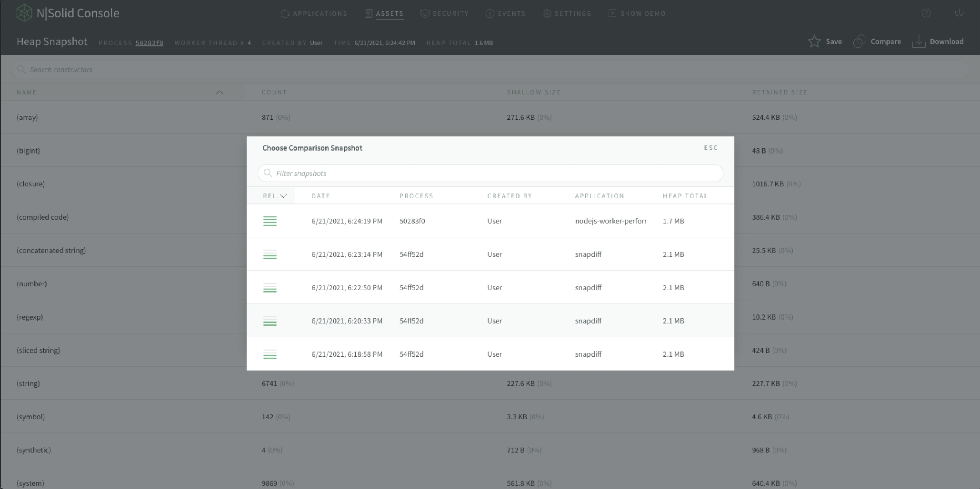The image size is (980, 489).
Task: Open process 50283f0 link in header
Action: click(149, 43)
